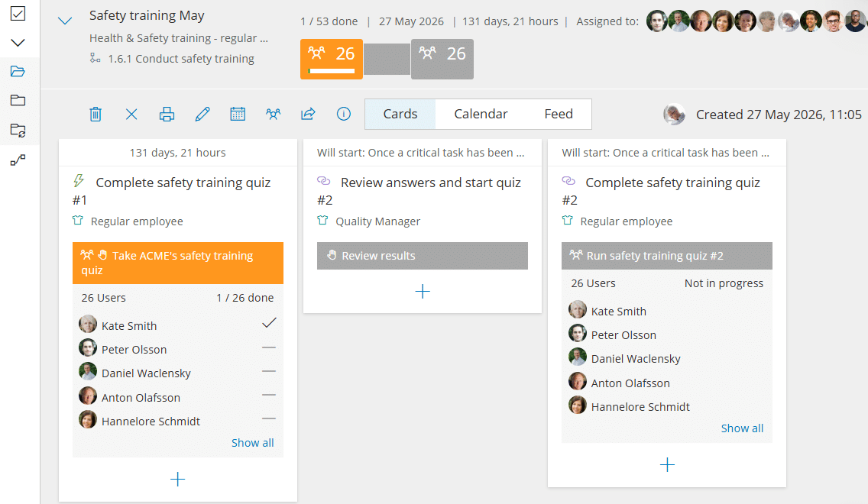Image resolution: width=868 pixels, height=504 pixels.
Task: Click the 1 / 26 done counter
Action: point(245,298)
